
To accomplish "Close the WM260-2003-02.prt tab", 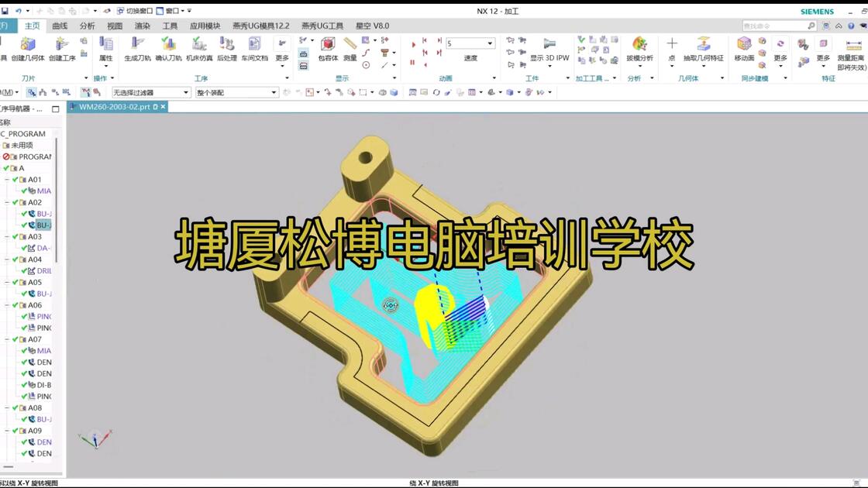I will (x=164, y=107).
